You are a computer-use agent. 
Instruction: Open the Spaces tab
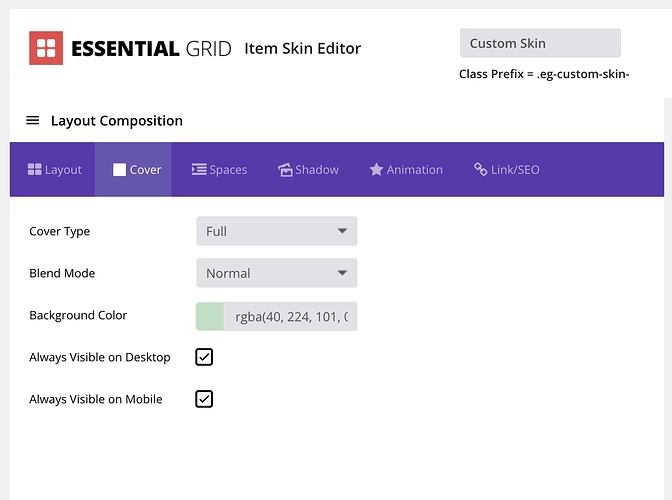click(x=219, y=169)
